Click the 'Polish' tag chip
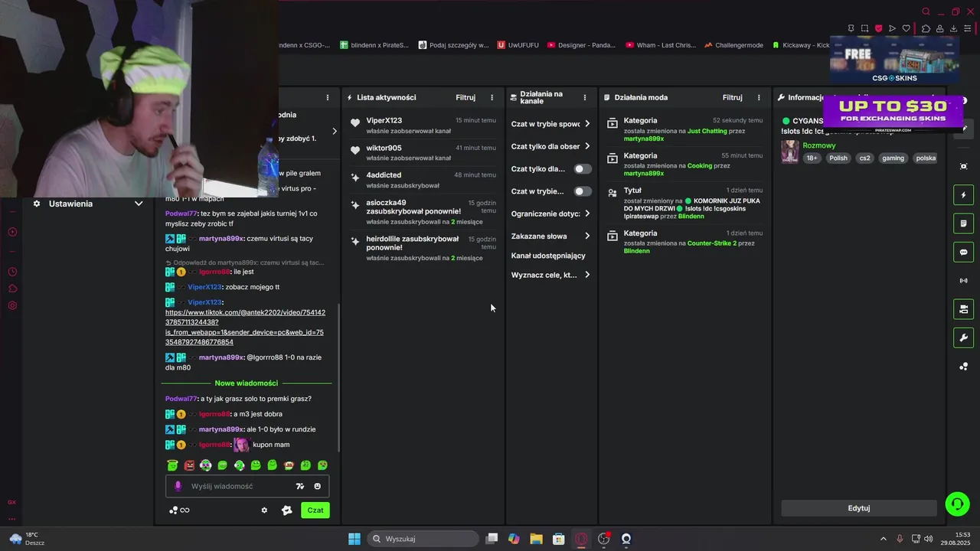The height and width of the screenshot is (551, 980). pos(838,158)
